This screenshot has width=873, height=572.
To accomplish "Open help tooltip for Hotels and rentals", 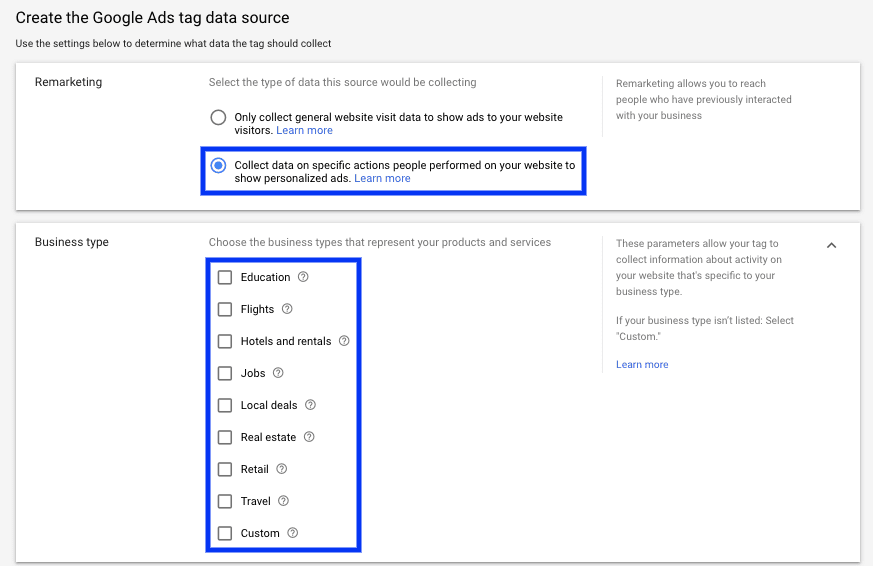I will tap(344, 341).
